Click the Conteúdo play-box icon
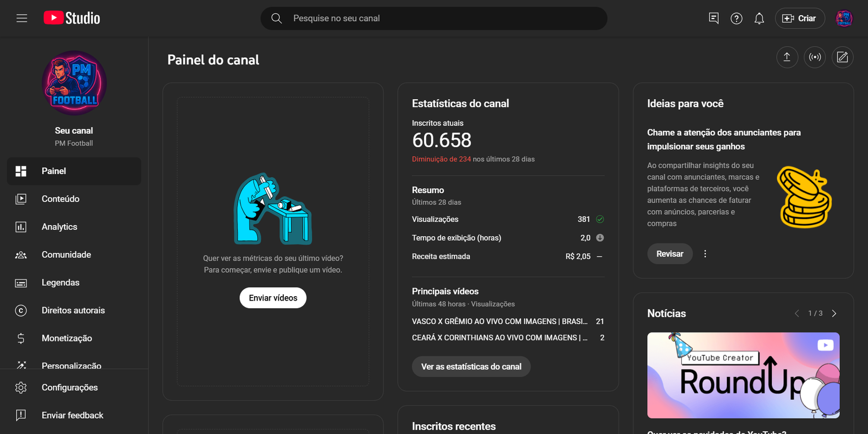The image size is (868, 434). point(21,199)
